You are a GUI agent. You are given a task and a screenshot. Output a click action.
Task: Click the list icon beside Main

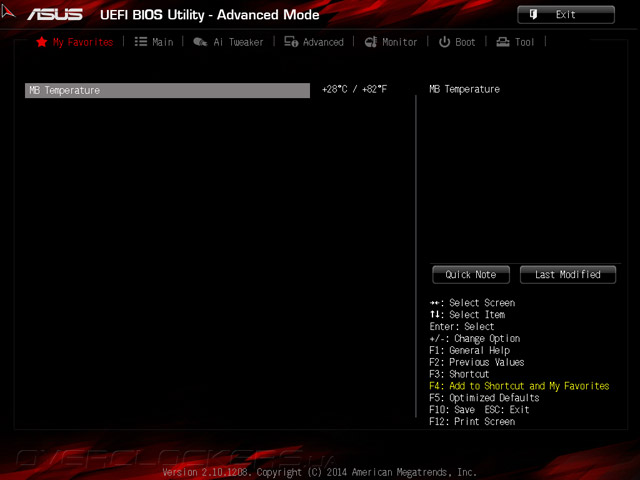click(141, 42)
